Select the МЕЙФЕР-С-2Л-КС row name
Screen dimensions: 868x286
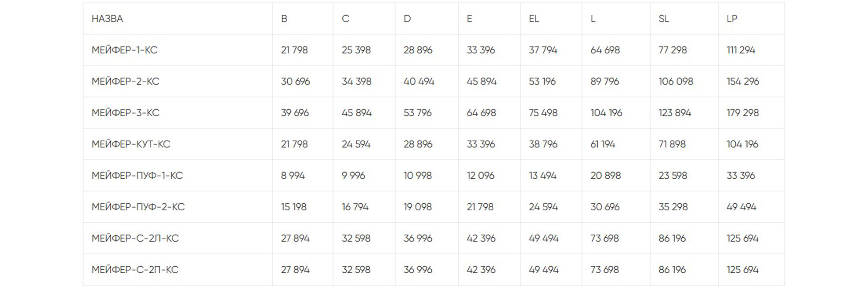click(135, 238)
